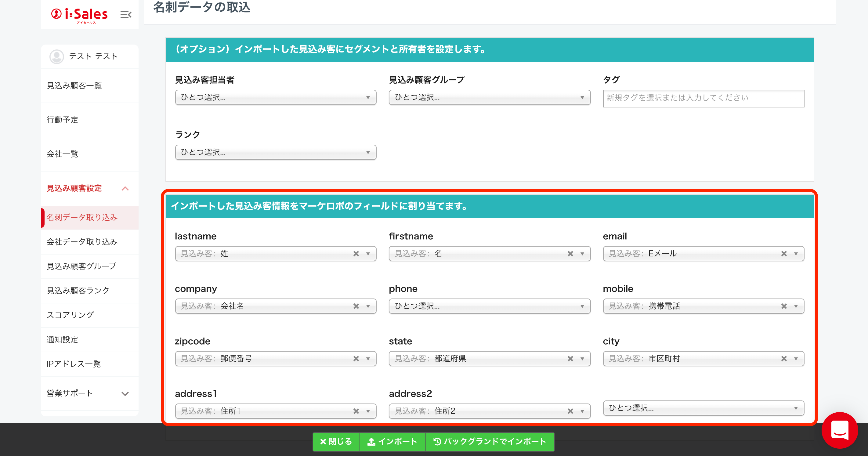
Task: Remove the zipcode mapping selection
Action: click(x=356, y=359)
